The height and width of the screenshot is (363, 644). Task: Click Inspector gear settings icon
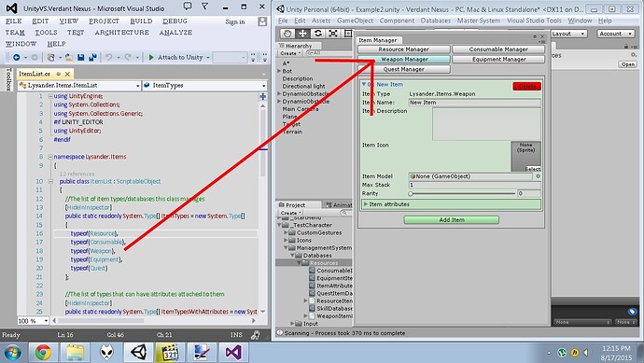point(634,55)
